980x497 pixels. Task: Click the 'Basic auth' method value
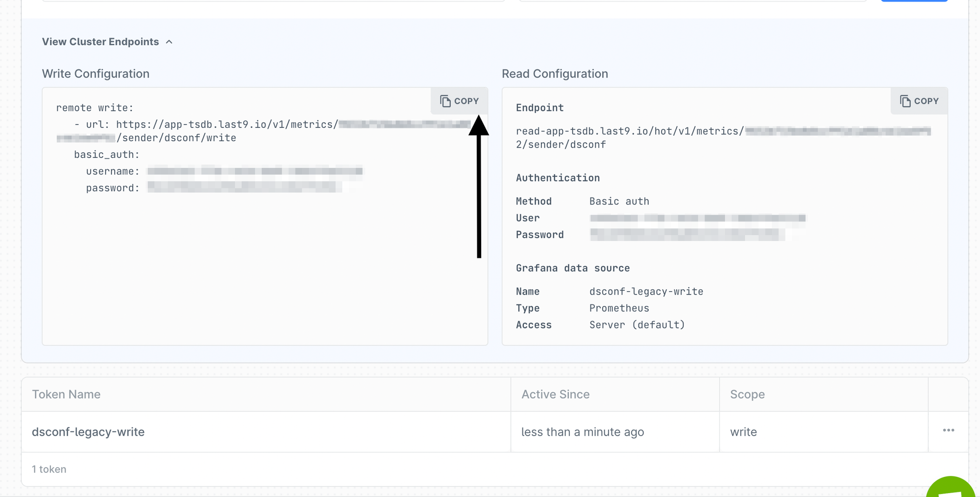(x=619, y=201)
